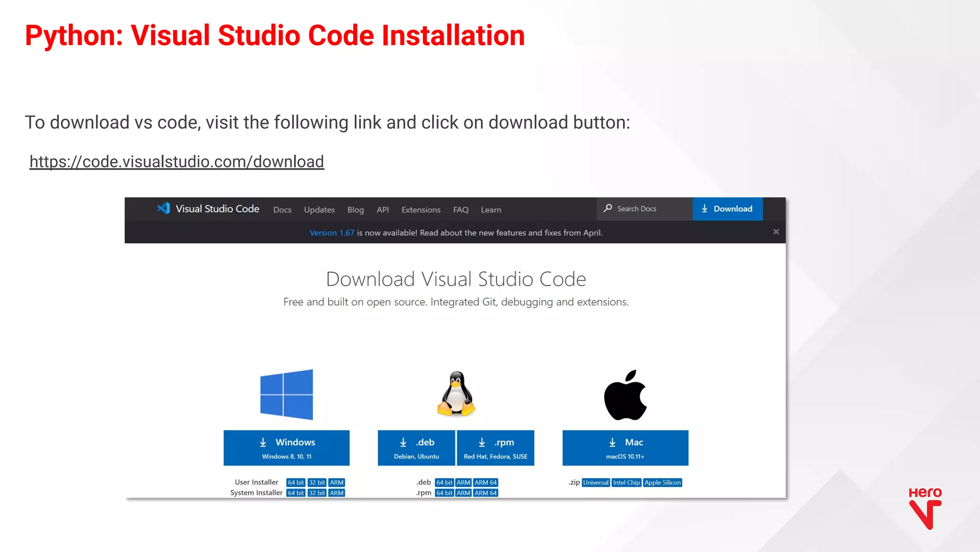Click the Linux Tux penguin icon
Viewport: 980px width, 552px height.
(457, 394)
